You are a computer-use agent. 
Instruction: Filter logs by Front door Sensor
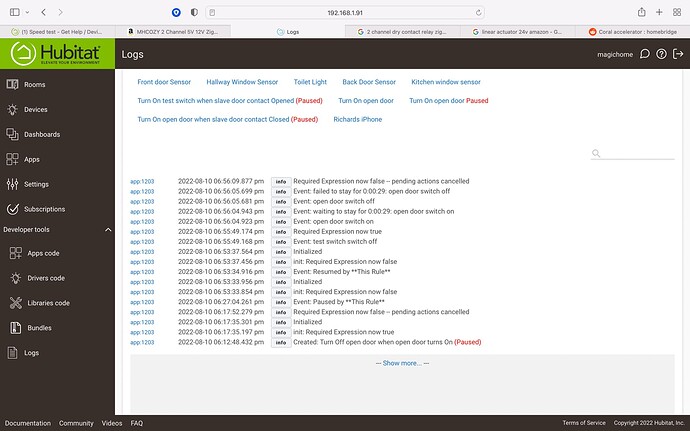(x=164, y=82)
